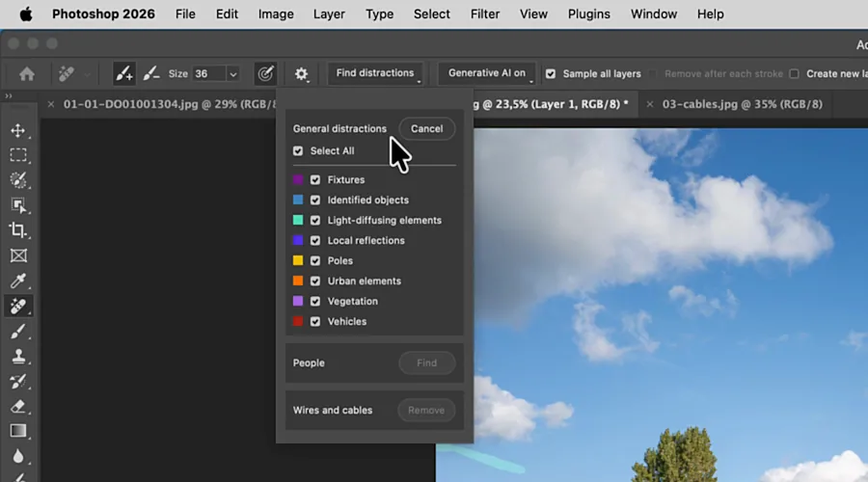Screen dimensions: 868x482
Task: Open the Edit menu
Action: (227, 14)
